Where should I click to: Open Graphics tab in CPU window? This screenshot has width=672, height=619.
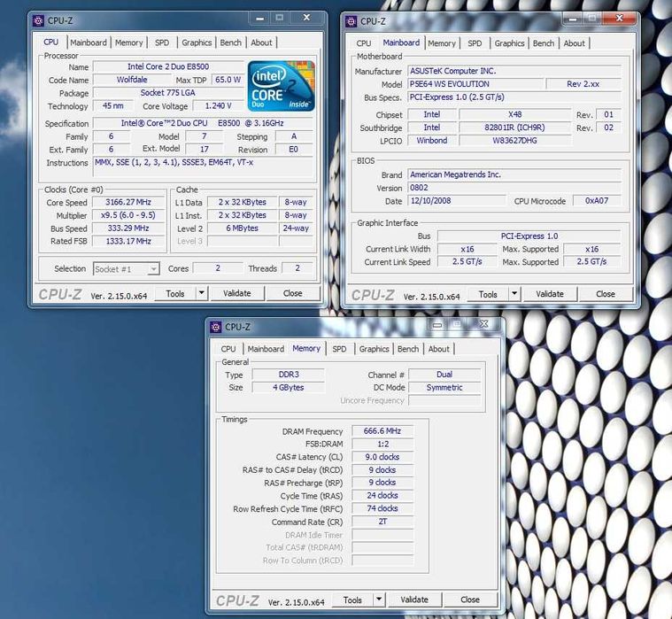click(197, 43)
